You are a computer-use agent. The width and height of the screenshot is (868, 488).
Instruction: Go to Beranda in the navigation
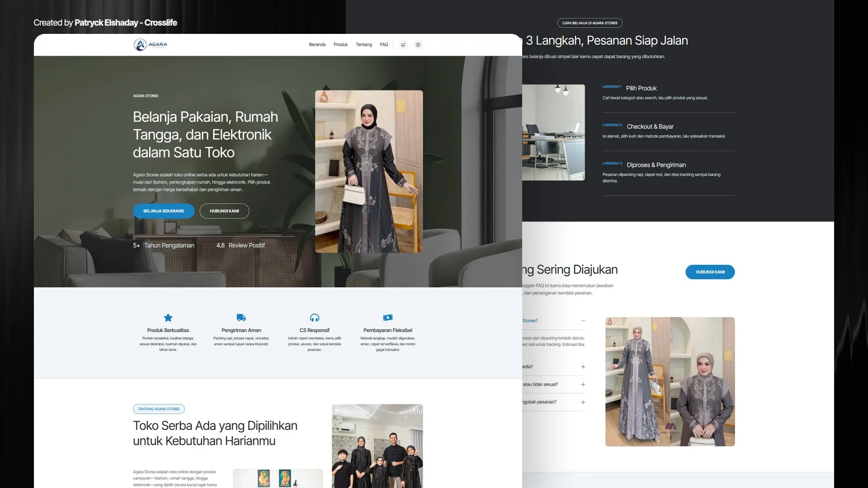317,45
